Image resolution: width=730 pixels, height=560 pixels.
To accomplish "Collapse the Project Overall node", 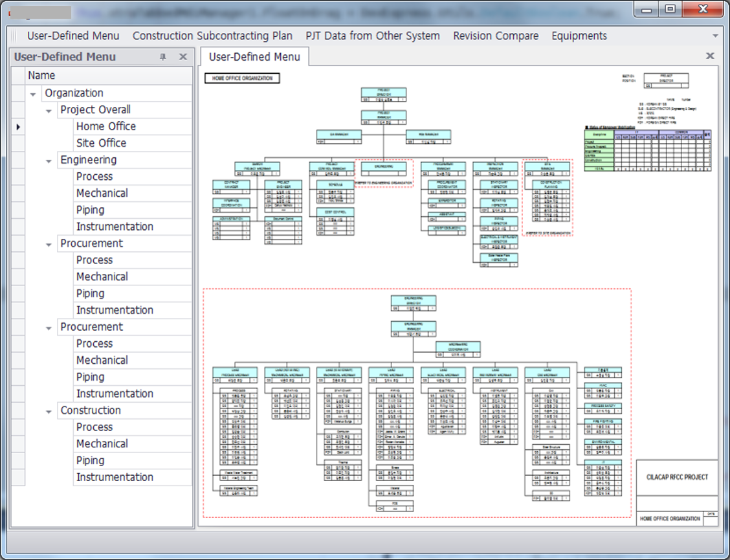I will click(49, 111).
